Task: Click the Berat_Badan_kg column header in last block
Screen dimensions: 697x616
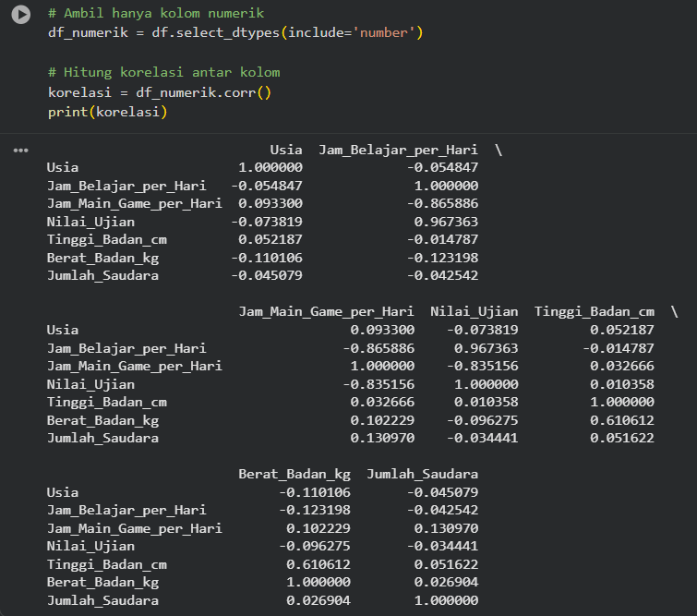Action: coord(294,475)
